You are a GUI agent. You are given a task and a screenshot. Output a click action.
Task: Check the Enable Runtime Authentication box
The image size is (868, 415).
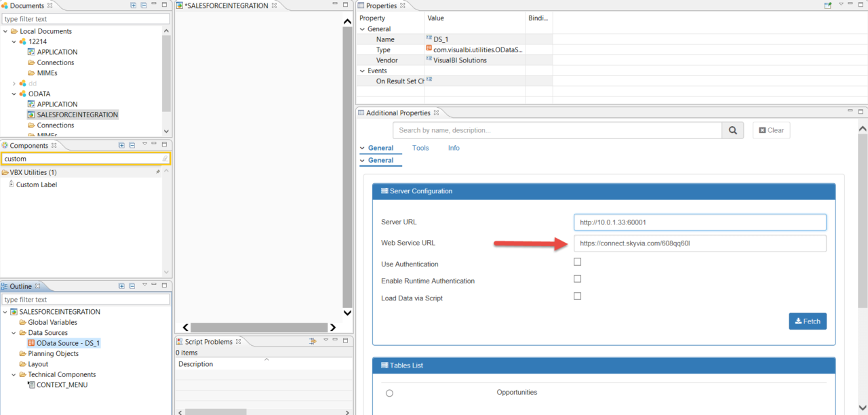[x=577, y=279]
